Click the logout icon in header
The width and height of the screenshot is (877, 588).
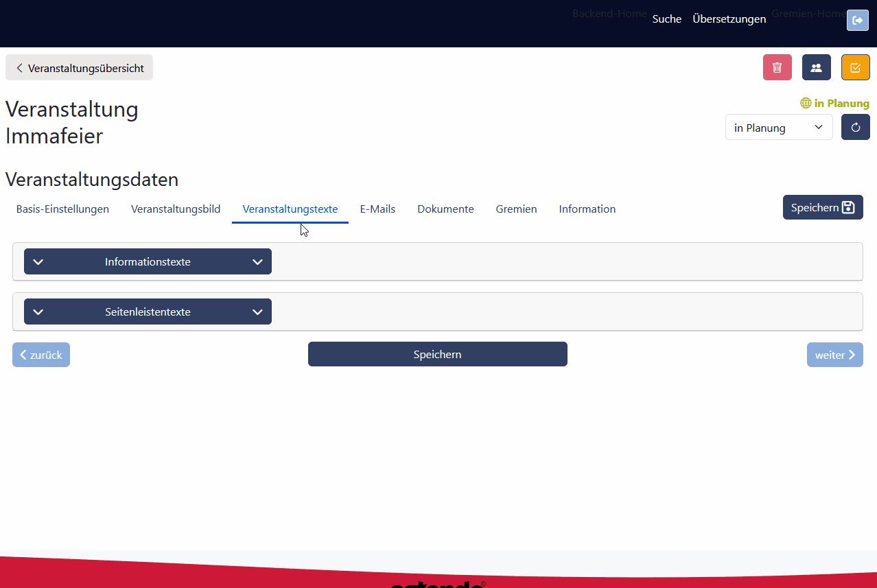[x=857, y=21]
